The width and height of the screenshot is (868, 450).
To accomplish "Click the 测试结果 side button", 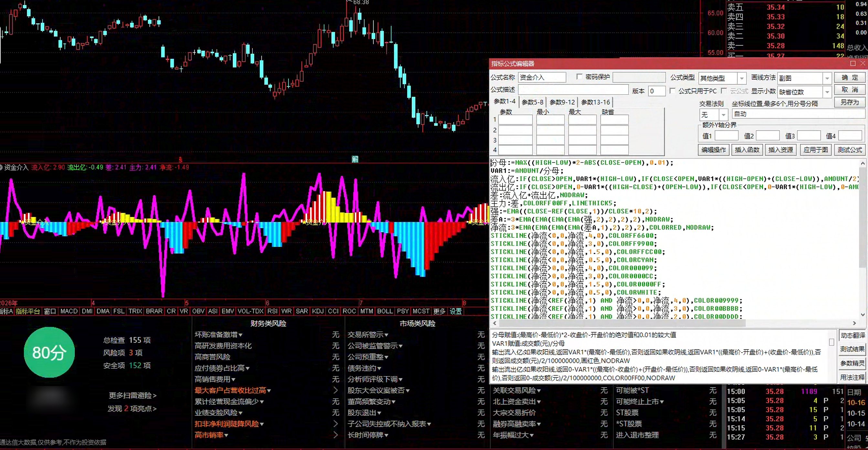I will (x=852, y=349).
